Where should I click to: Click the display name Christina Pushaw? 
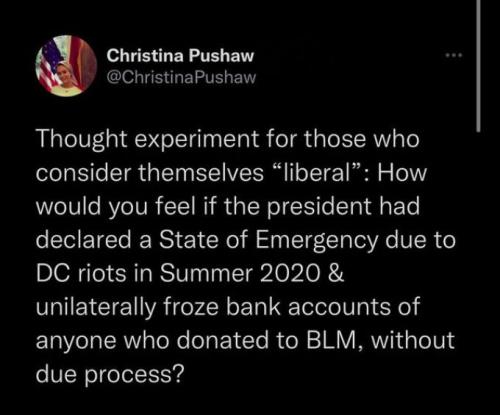point(180,55)
